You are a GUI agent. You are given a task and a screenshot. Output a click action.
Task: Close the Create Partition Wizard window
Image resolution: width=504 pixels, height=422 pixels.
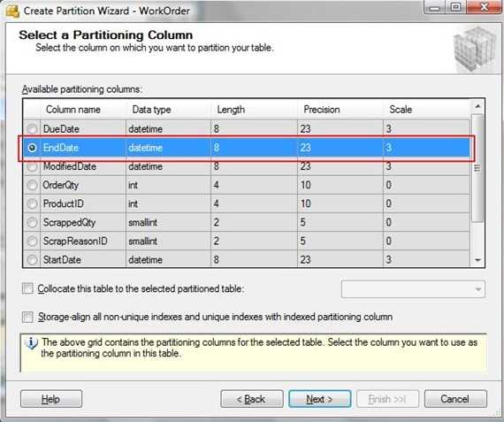(x=484, y=7)
